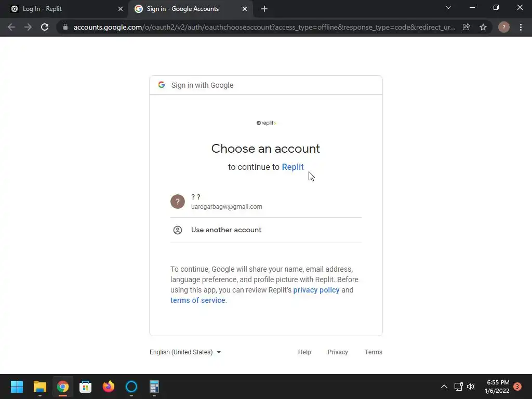Screen dimensions: 532x399
Task: Launch File Explorer from the taskbar
Action: (x=39, y=387)
